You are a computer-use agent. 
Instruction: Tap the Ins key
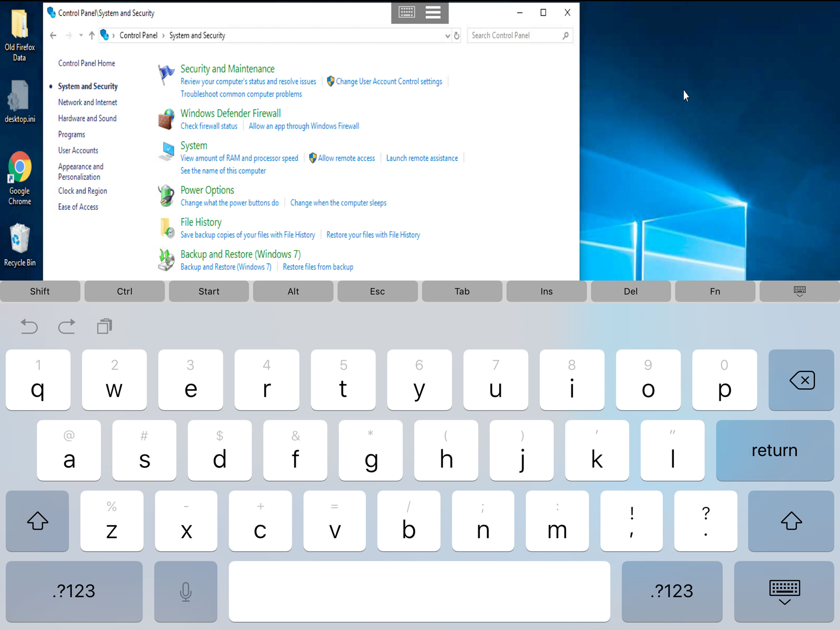[546, 291]
